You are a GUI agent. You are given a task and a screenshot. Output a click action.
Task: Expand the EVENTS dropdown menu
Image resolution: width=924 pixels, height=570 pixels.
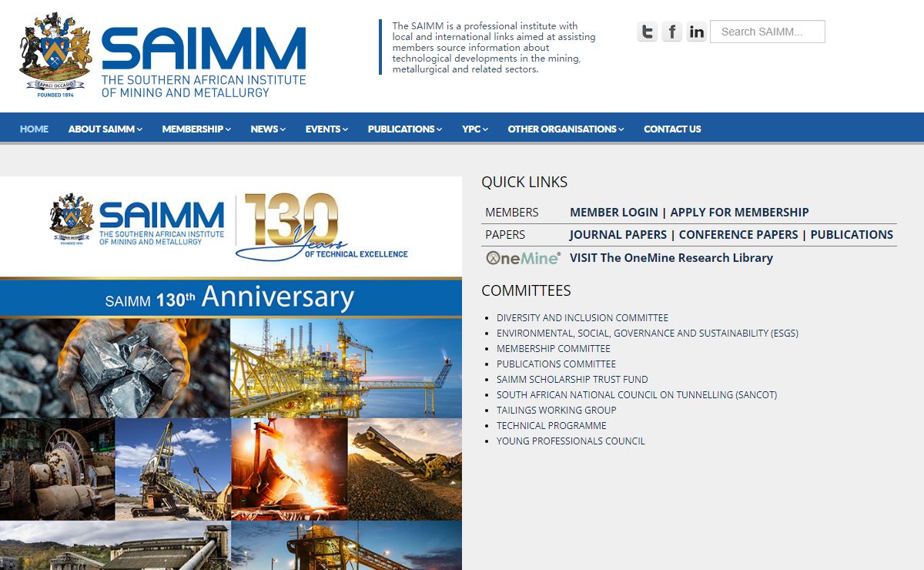coord(326,129)
